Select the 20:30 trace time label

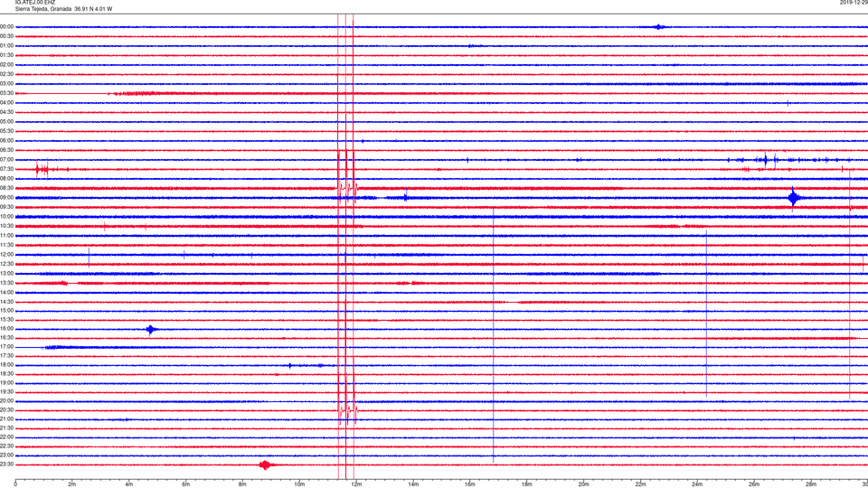(x=6, y=410)
